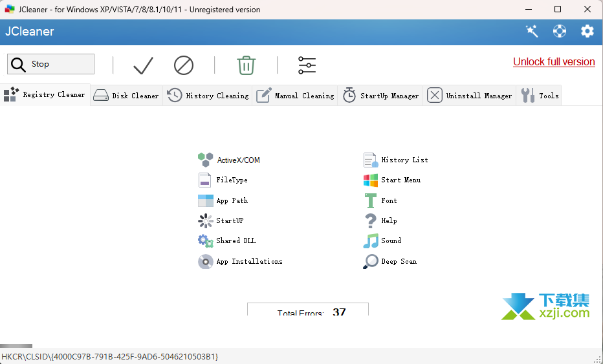
Task: Select the Deep Scan label
Action: [399, 261]
